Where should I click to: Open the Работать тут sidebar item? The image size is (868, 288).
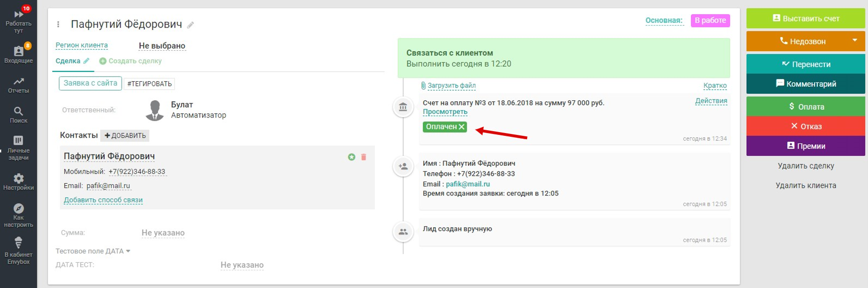tap(19, 21)
